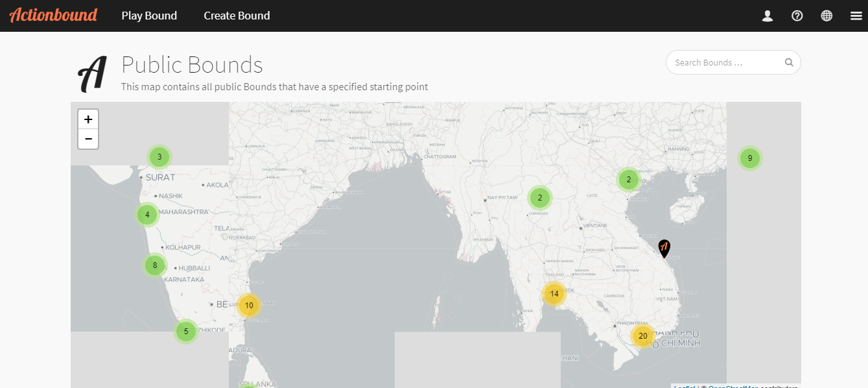868x388 pixels.
Task: Open the 2-Bound cluster near Nay Pyi Taw
Action: tap(540, 198)
